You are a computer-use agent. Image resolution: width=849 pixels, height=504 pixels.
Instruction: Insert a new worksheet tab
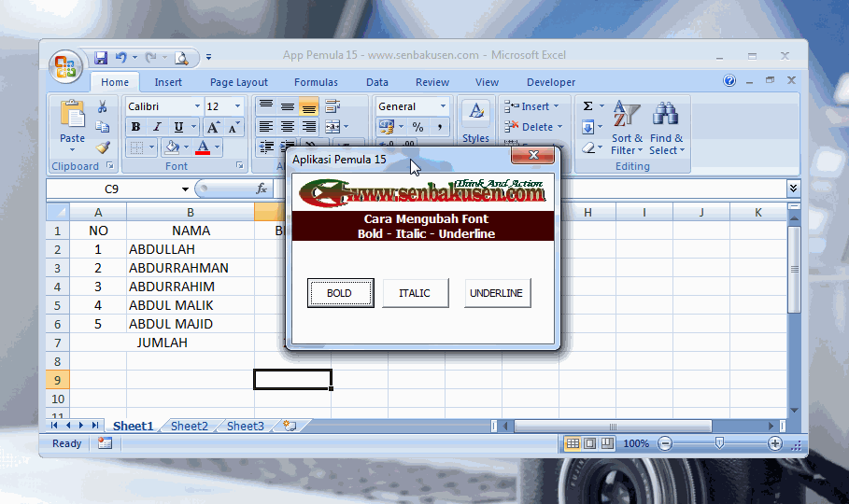pyautogui.click(x=290, y=426)
